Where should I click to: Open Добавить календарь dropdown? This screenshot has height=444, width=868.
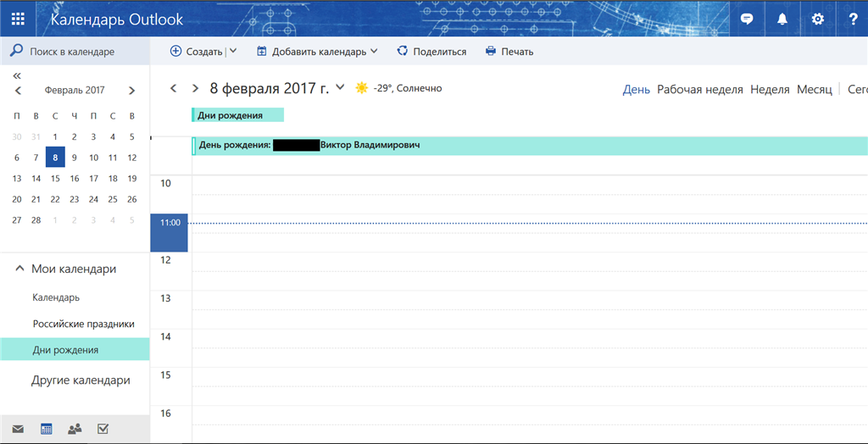click(317, 52)
